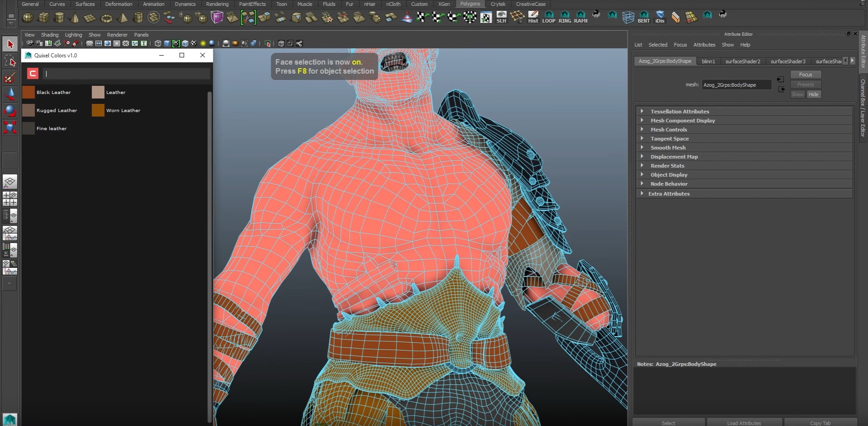Switch to the Rendering shelf tab
Screen dimensions: 868x426
tap(217, 4)
